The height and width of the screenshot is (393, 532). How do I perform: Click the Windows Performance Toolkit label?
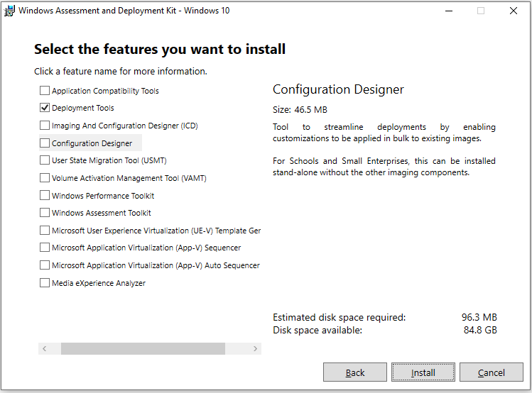(x=103, y=196)
